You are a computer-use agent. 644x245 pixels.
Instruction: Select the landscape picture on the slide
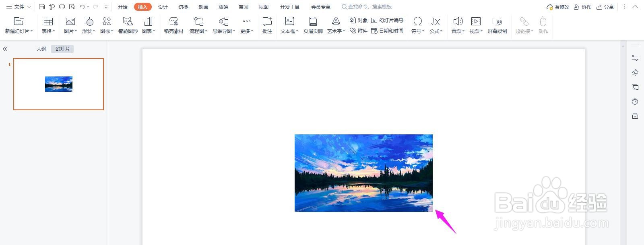coord(363,173)
